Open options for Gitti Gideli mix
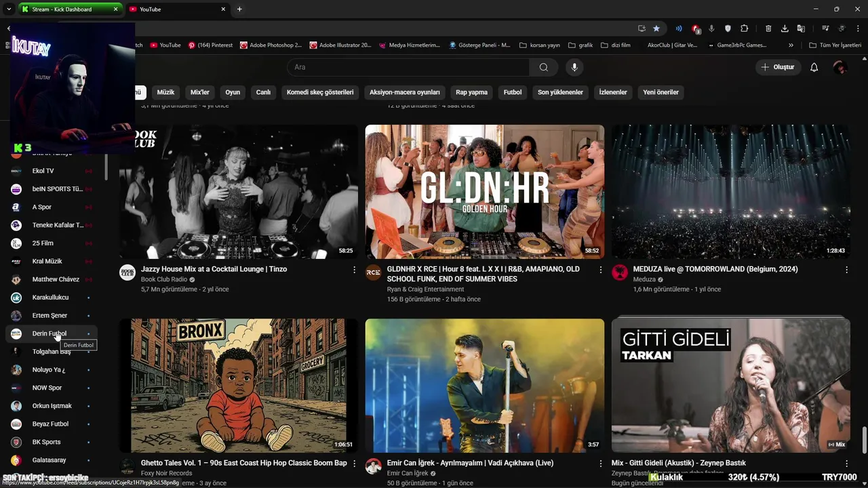Image resolution: width=868 pixels, height=488 pixels. [x=846, y=464]
